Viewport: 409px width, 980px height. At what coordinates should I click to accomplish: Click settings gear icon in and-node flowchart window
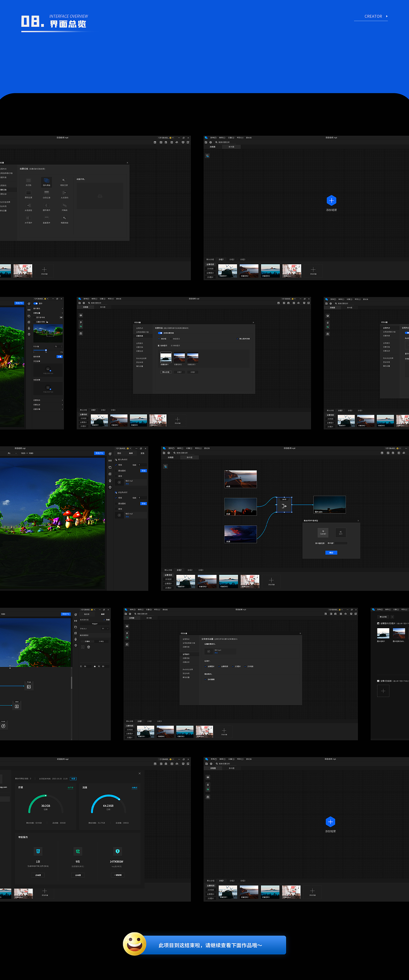click(x=168, y=453)
